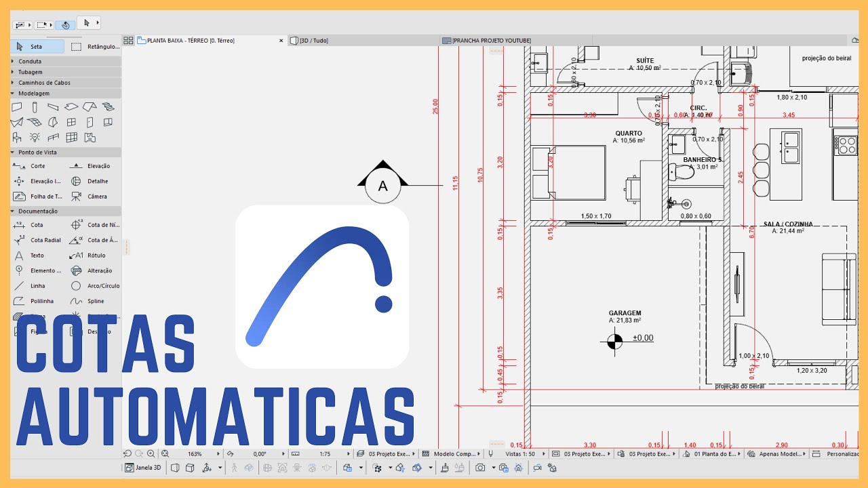The width and height of the screenshot is (868, 488).
Task: Collapse the Modelagem section
Action: 66,94
